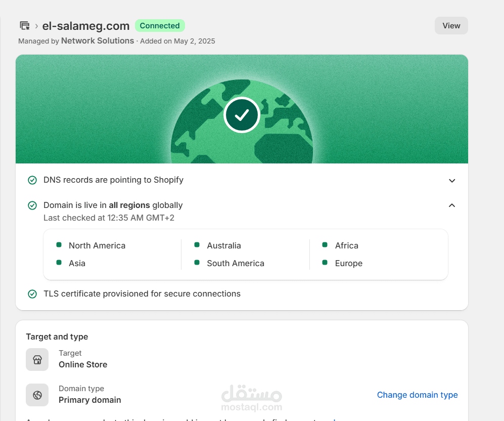Click 'TLS certificate provisioned for secure connections'

click(x=142, y=293)
